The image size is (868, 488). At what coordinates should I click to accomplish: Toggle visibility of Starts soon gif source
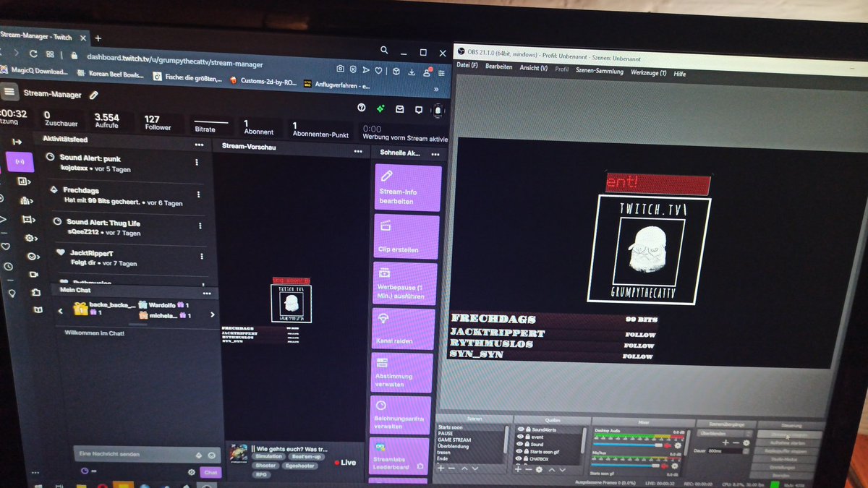[x=520, y=452]
